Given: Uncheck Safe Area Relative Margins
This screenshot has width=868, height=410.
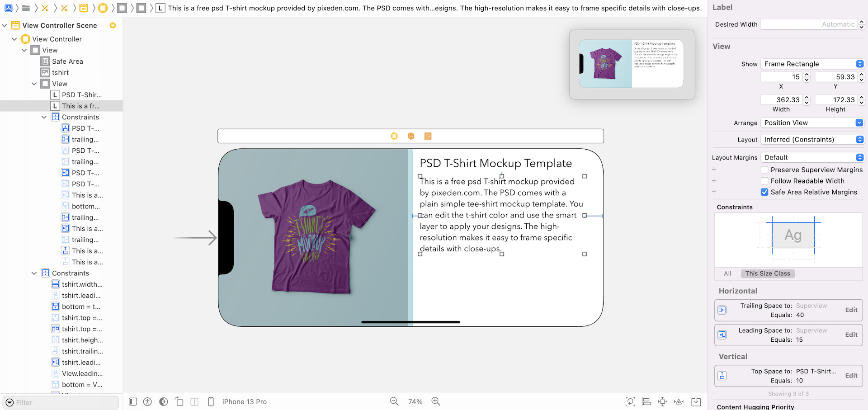Looking at the screenshot, I should pyautogui.click(x=764, y=192).
